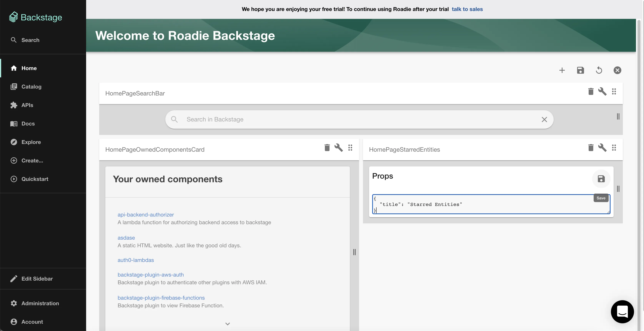Open the Create... sidebar menu
Viewport: 644px width, 331px height.
[x=32, y=161]
